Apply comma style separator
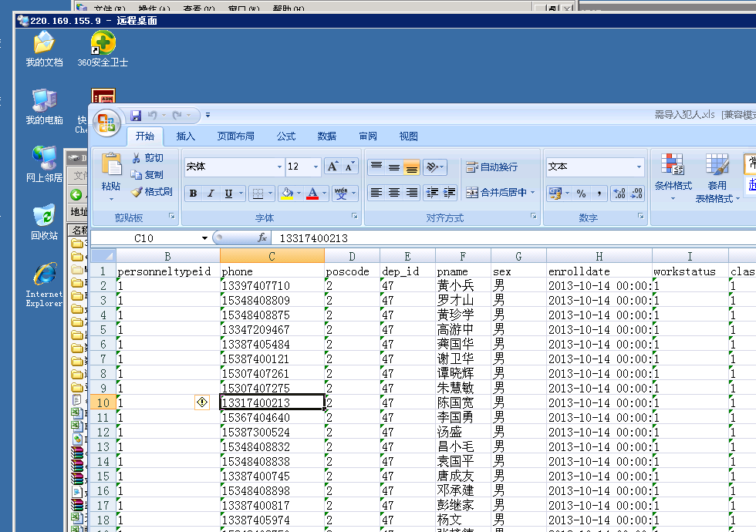 [x=599, y=194]
